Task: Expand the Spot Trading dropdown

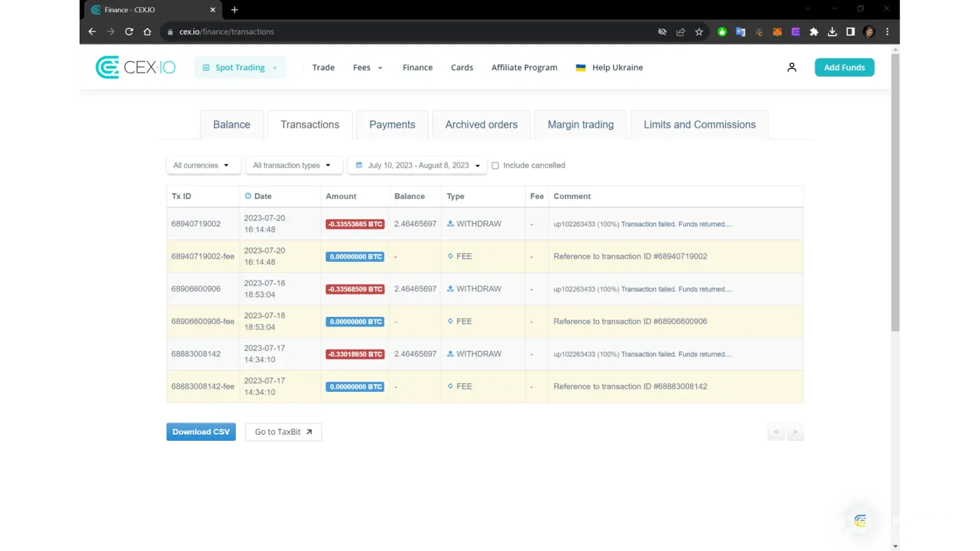Action: click(x=240, y=67)
